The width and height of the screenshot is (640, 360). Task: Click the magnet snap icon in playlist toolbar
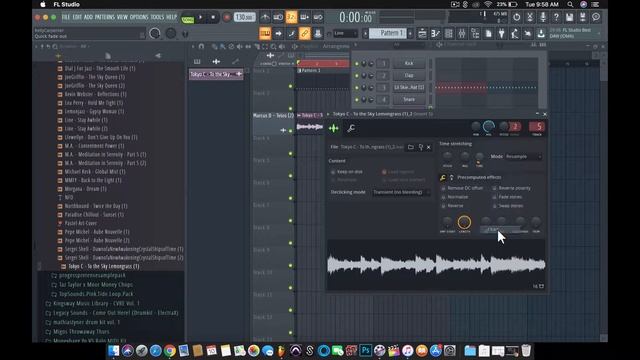click(201, 47)
